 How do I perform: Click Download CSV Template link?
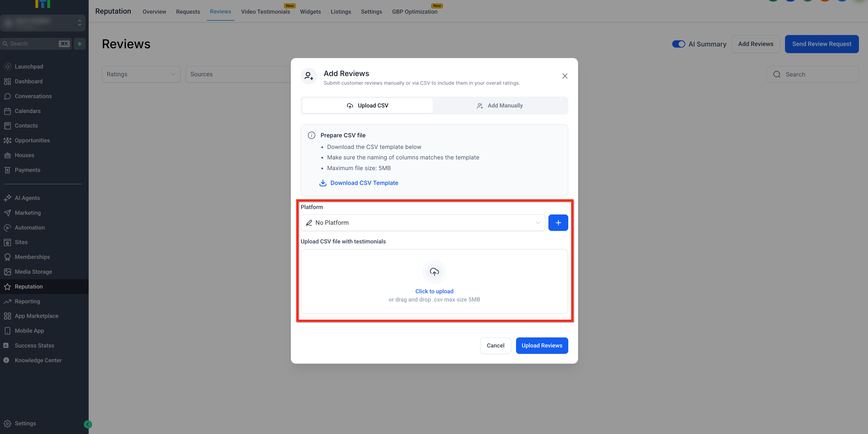pos(364,183)
